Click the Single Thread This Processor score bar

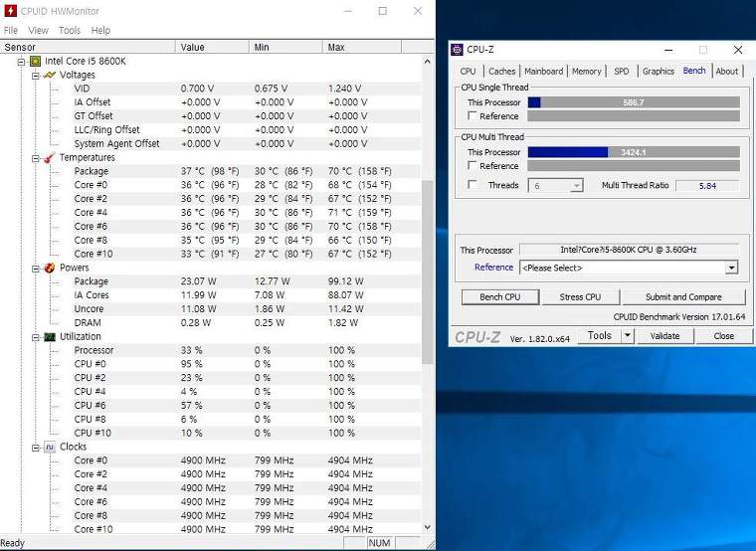(634, 102)
